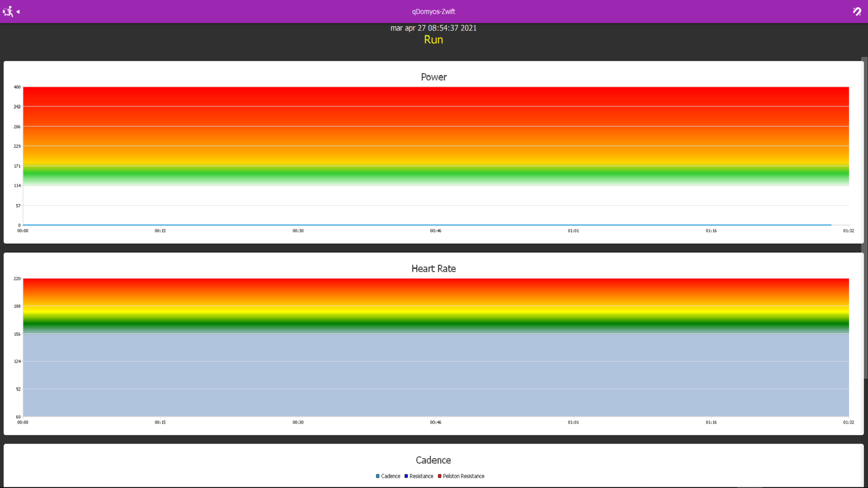868x488 pixels.
Task: Click the Cadence chart title
Action: pos(433,460)
